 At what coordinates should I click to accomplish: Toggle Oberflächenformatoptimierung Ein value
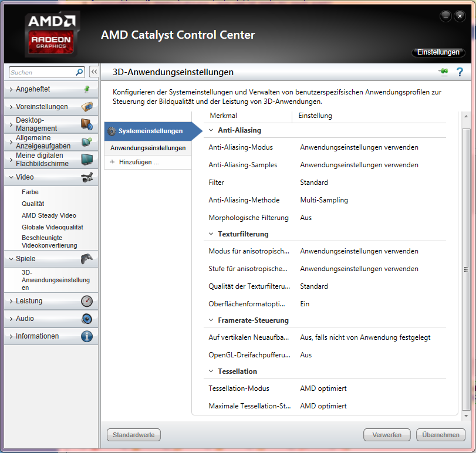(305, 304)
